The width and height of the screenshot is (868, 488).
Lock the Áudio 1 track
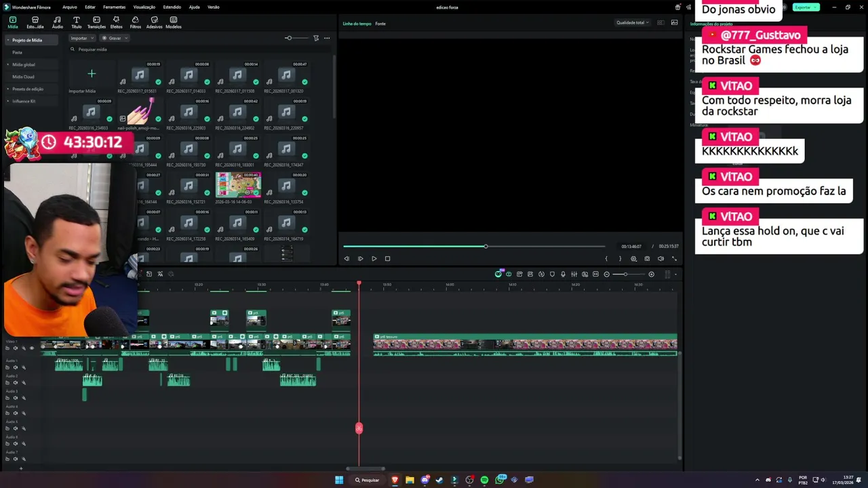(7, 367)
